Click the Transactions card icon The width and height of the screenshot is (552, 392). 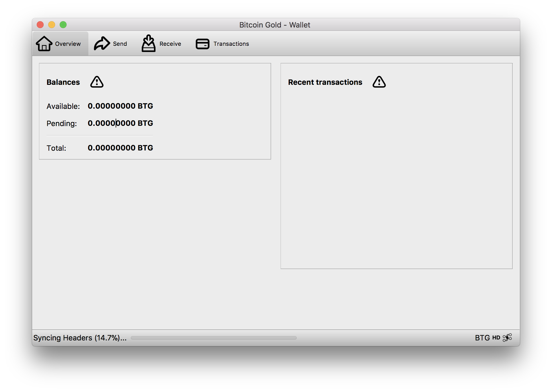pyautogui.click(x=203, y=44)
